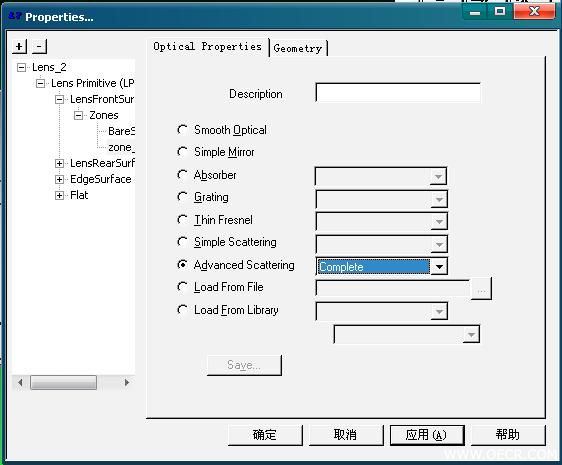Screen dimensions: 562x465
Task: Maximize the Properties window
Action: [500, 12]
